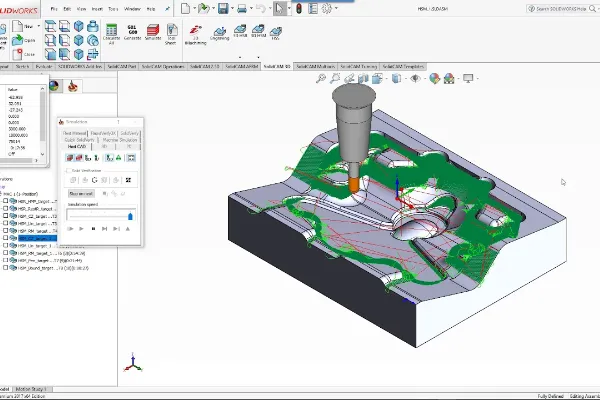Click the 3D HSR icon
This screenshot has height=400, width=600.
240,29
